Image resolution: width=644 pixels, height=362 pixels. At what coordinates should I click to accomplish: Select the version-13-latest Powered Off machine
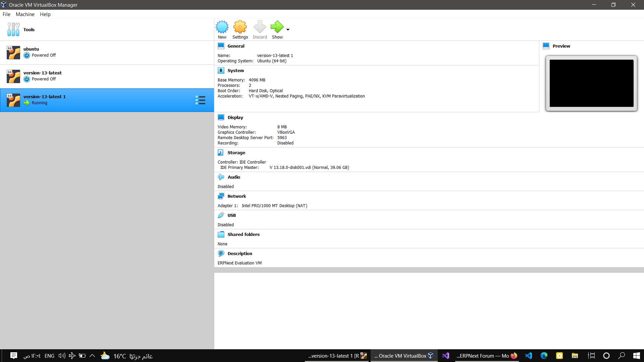click(107, 76)
